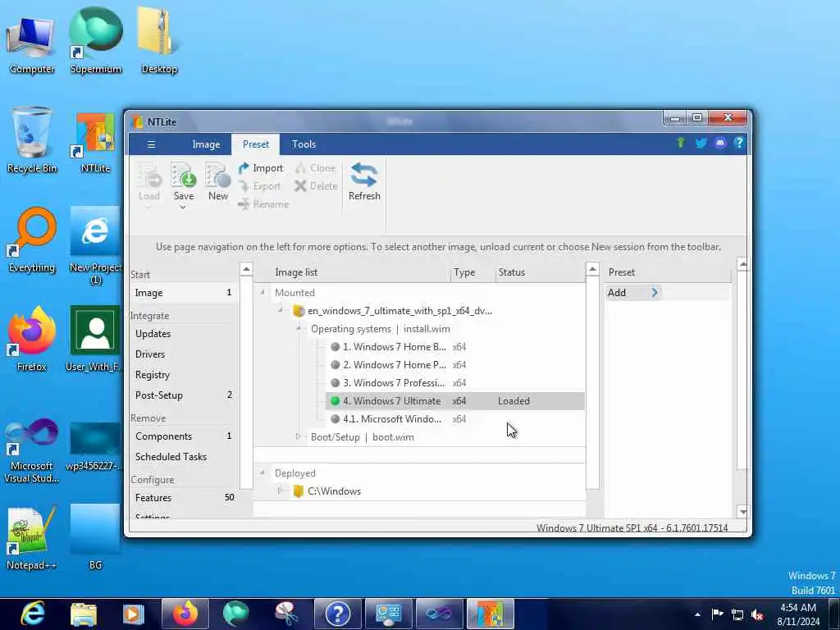Collapse the en_windows_7_ultimate image node
840x630 pixels.
[x=281, y=310]
